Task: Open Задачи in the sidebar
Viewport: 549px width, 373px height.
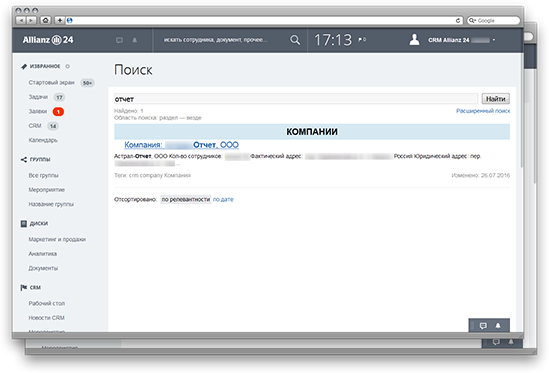Action: pyautogui.click(x=38, y=97)
